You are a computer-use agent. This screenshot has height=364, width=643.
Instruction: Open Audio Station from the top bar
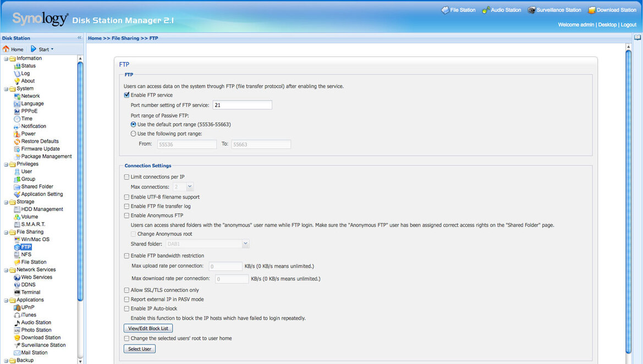[502, 10]
